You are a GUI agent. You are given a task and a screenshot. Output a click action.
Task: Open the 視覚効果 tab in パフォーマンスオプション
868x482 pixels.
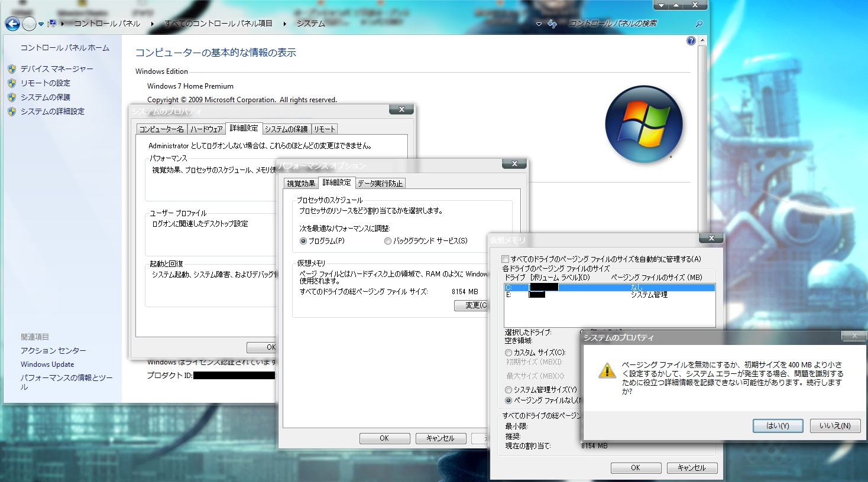pyautogui.click(x=301, y=184)
